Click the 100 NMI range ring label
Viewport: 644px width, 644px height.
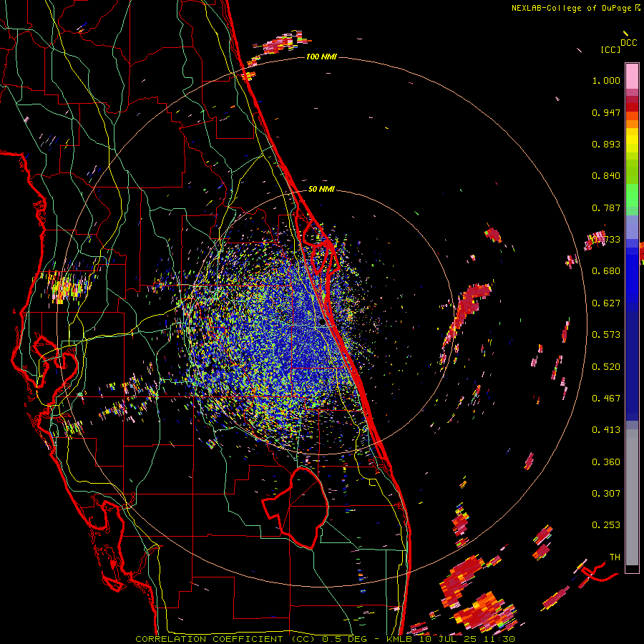[x=321, y=57]
